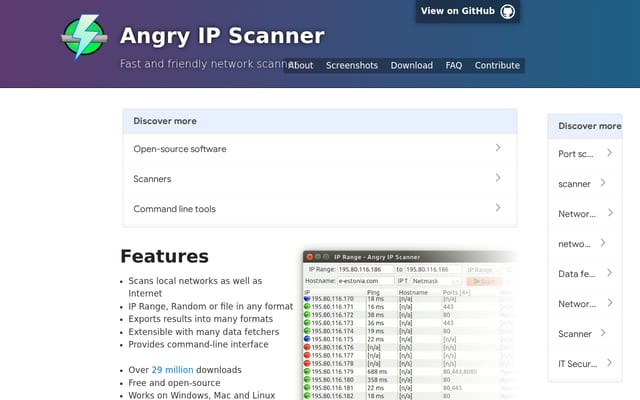Select row text 195.80.116.180
Viewport: 640px width, 400px height.
332,380
